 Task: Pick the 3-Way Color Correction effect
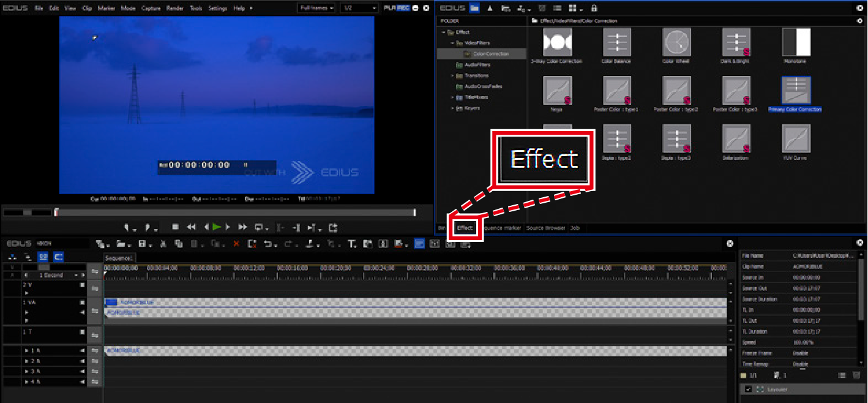(556, 43)
